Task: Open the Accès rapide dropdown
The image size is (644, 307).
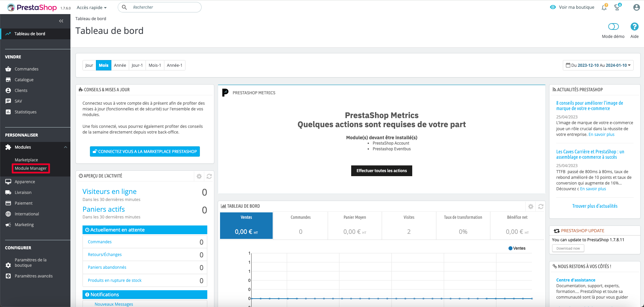Action: (x=92, y=7)
